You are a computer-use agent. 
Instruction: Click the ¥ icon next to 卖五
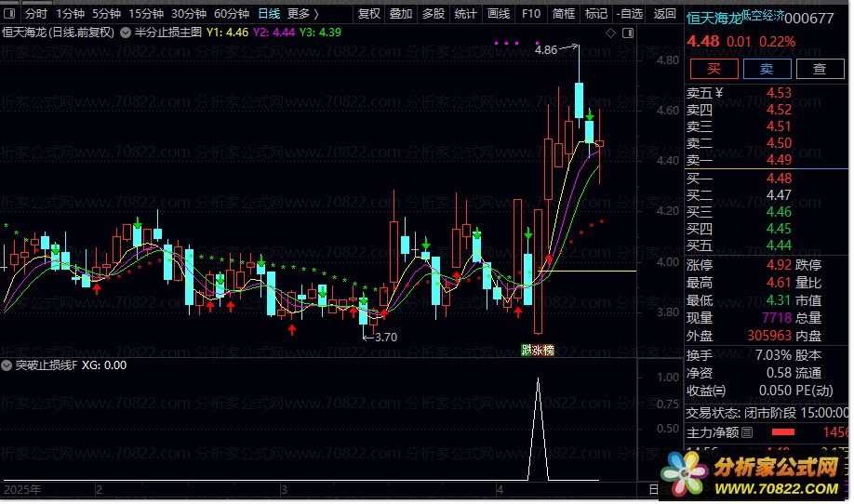(719, 93)
